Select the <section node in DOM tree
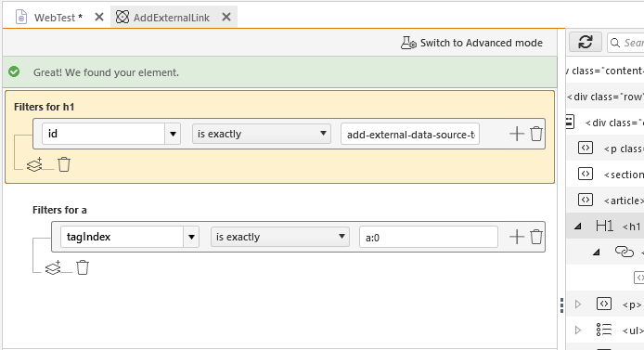 tap(623, 175)
